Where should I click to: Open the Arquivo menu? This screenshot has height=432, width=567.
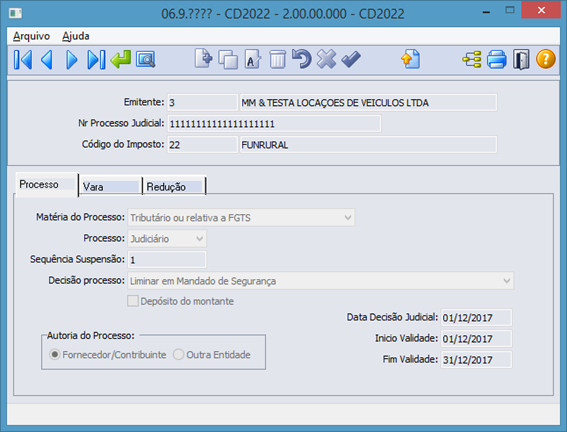point(31,36)
